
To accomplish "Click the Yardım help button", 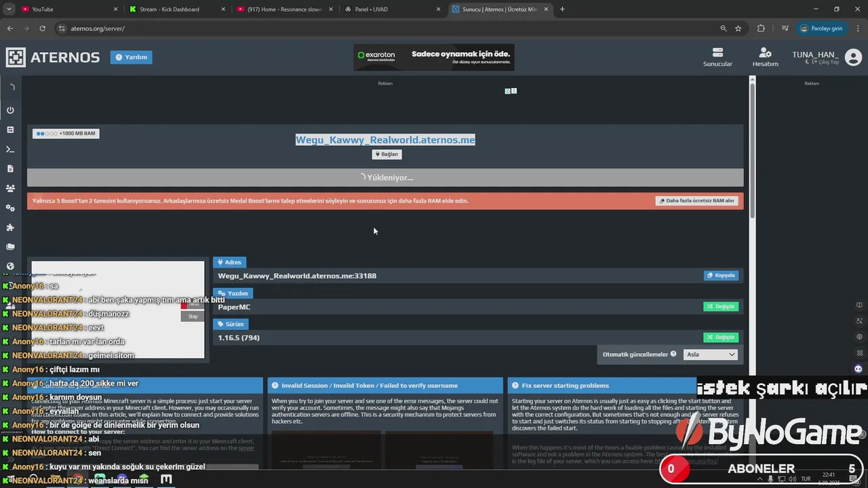I will point(132,57).
